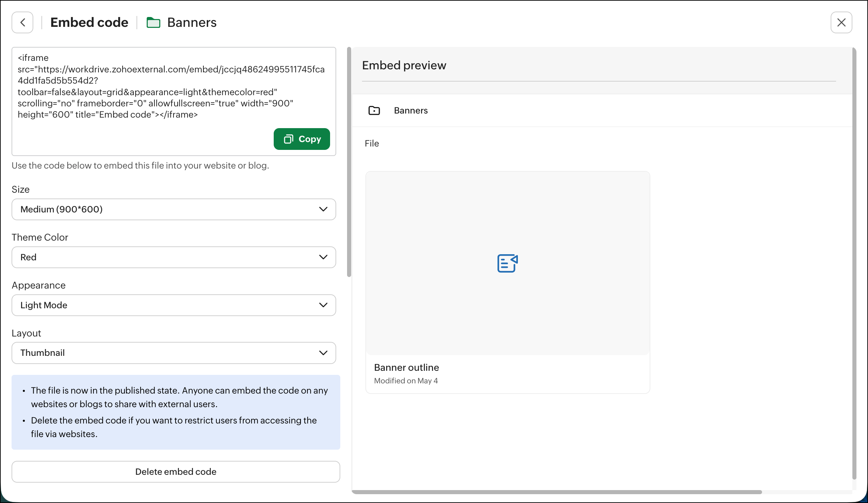Image resolution: width=868 pixels, height=503 pixels.
Task: Click the Theme Color label
Action: pyautogui.click(x=40, y=237)
